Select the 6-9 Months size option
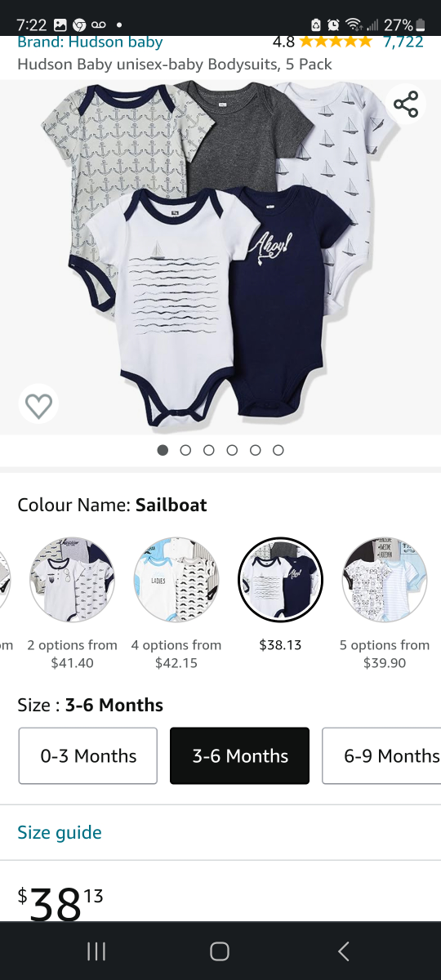Image resolution: width=441 pixels, height=980 pixels. pyautogui.click(x=382, y=756)
